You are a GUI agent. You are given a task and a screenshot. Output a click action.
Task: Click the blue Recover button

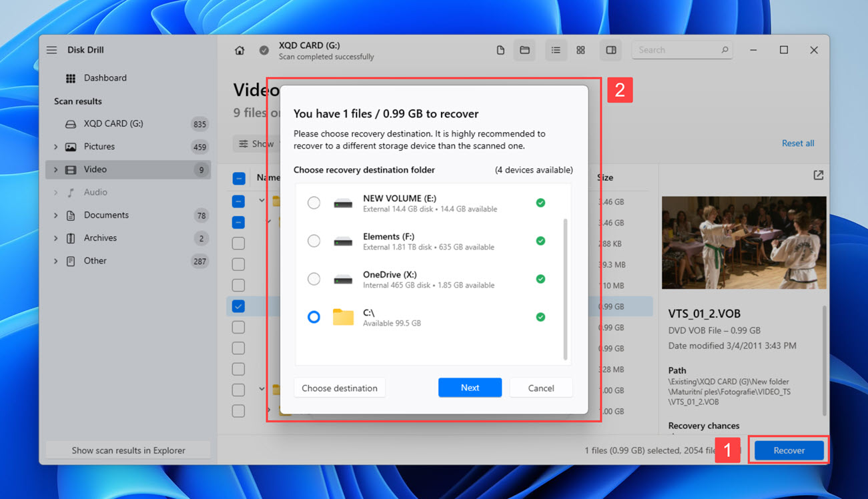coord(789,450)
